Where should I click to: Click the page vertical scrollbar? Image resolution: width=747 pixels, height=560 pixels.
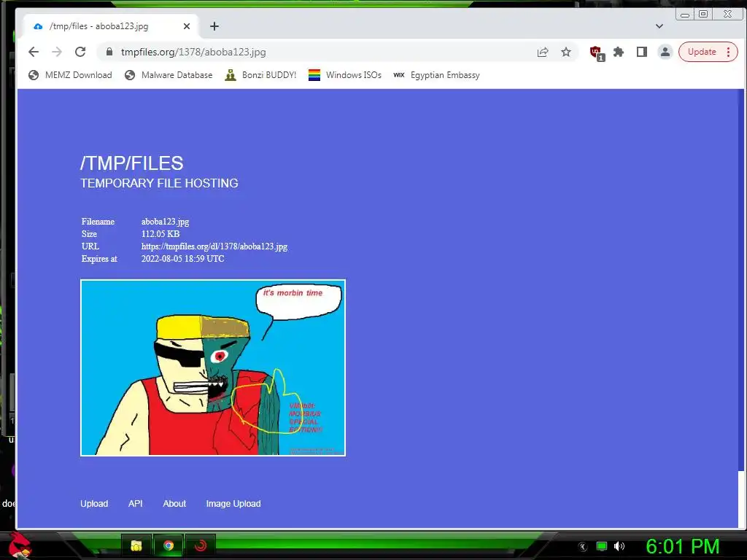[x=741, y=281]
